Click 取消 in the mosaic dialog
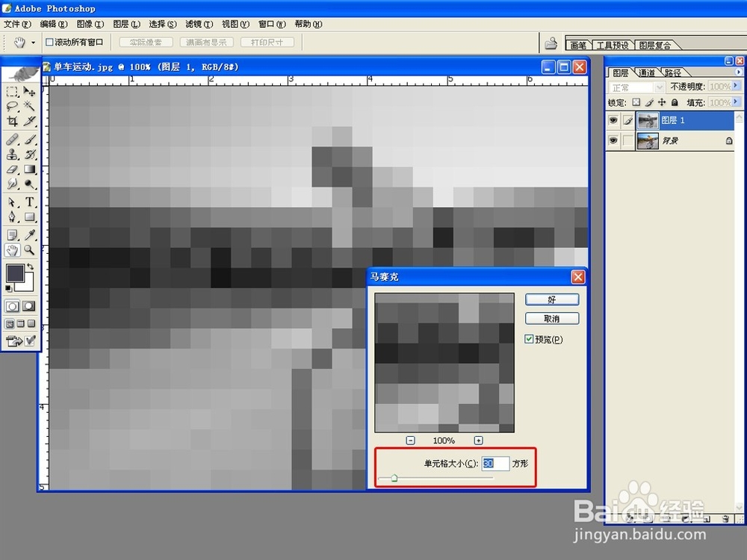747x560 pixels. pos(552,319)
